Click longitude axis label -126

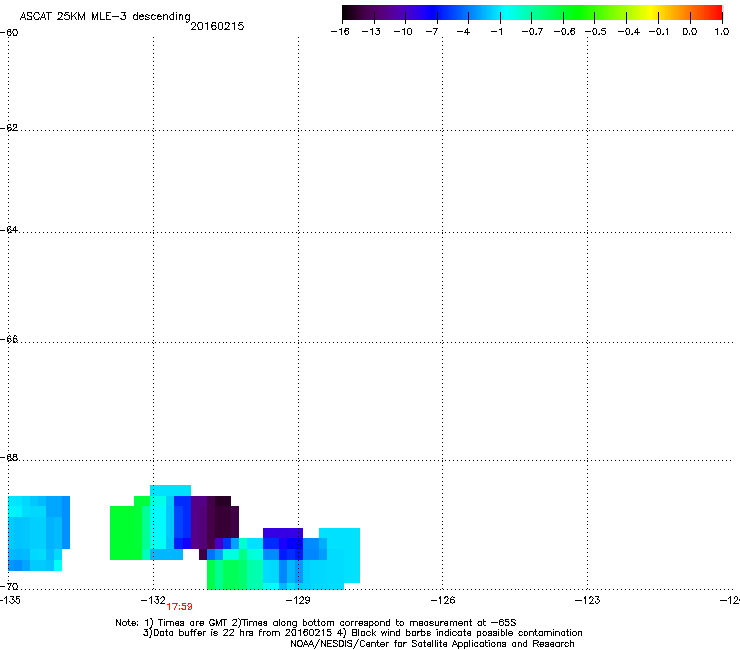click(x=443, y=600)
